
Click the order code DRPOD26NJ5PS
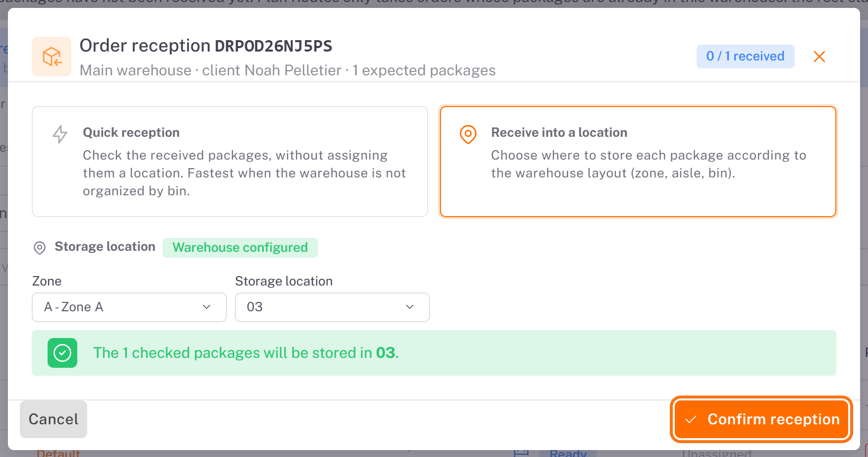[x=273, y=46]
